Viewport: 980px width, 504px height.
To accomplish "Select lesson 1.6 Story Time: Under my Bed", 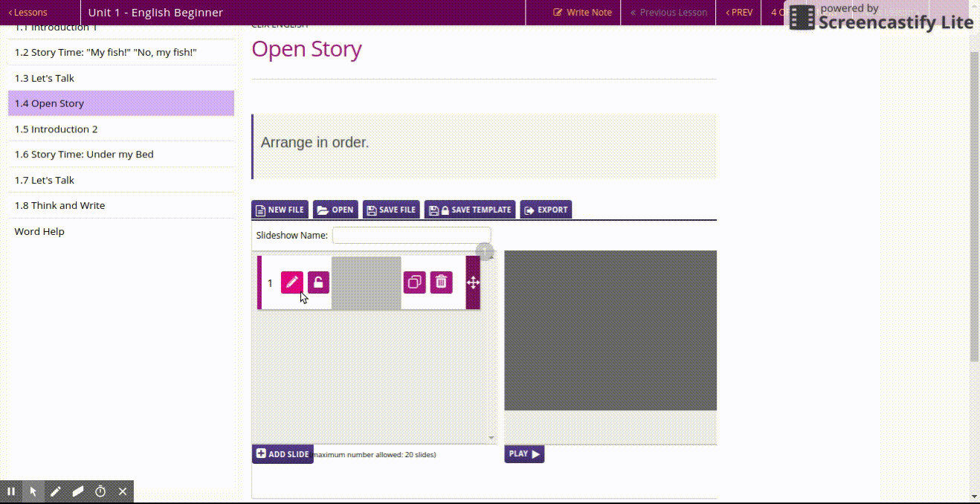I will pyautogui.click(x=84, y=155).
